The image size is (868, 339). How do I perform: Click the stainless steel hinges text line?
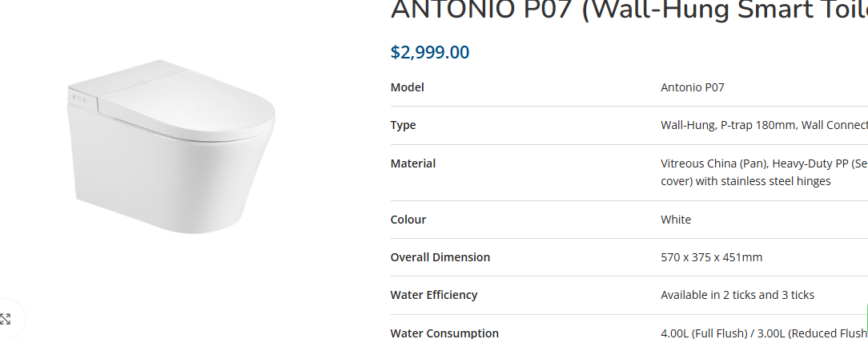[x=745, y=181]
